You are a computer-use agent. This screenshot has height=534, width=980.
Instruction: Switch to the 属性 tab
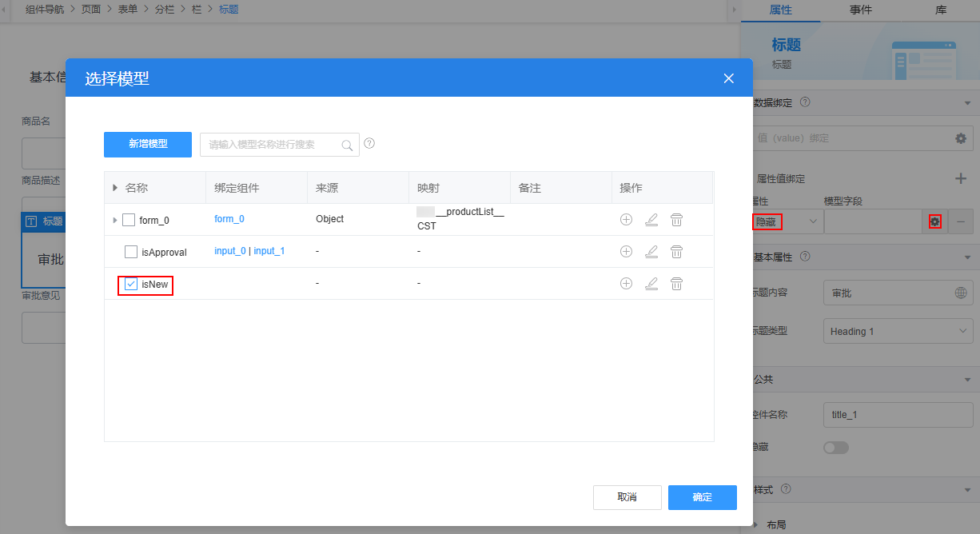pyautogui.click(x=780, y=10)
